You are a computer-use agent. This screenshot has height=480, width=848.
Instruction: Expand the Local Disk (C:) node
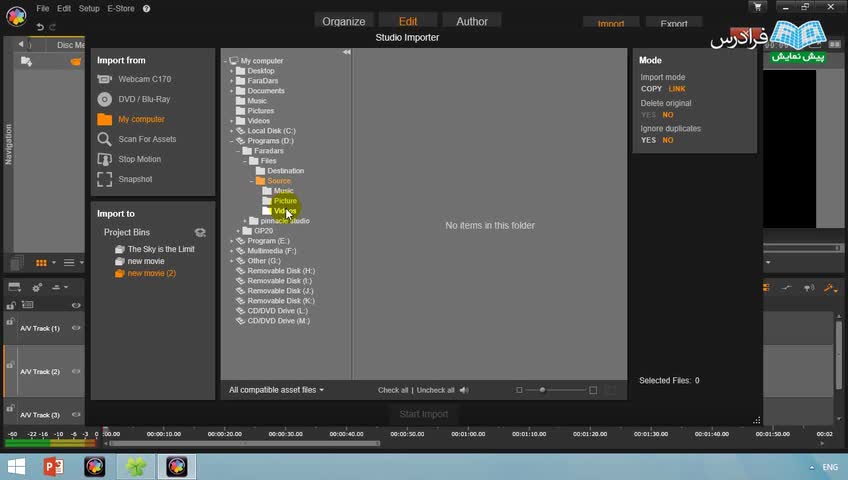[231, 131]
